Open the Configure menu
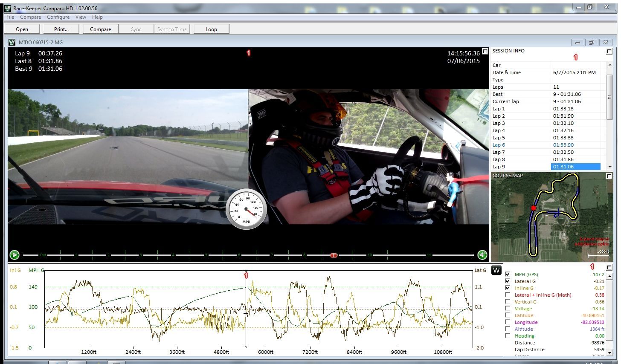Screen dimensions: 621x364 pos(58,17)
